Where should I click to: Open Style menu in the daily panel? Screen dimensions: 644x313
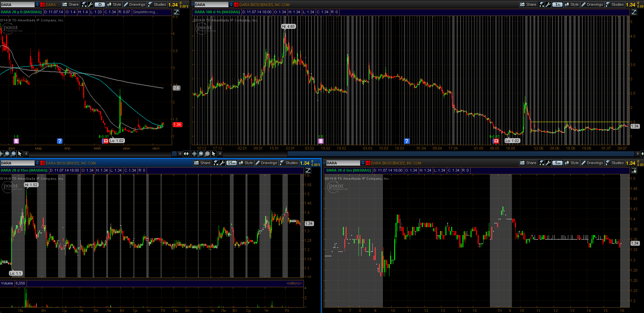tap(114, 4)
